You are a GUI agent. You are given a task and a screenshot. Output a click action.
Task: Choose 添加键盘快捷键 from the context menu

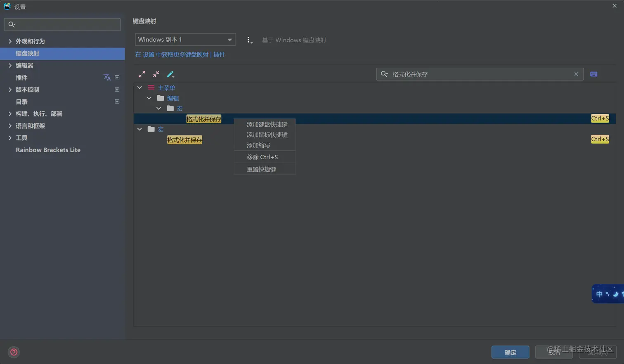[265, 124]
